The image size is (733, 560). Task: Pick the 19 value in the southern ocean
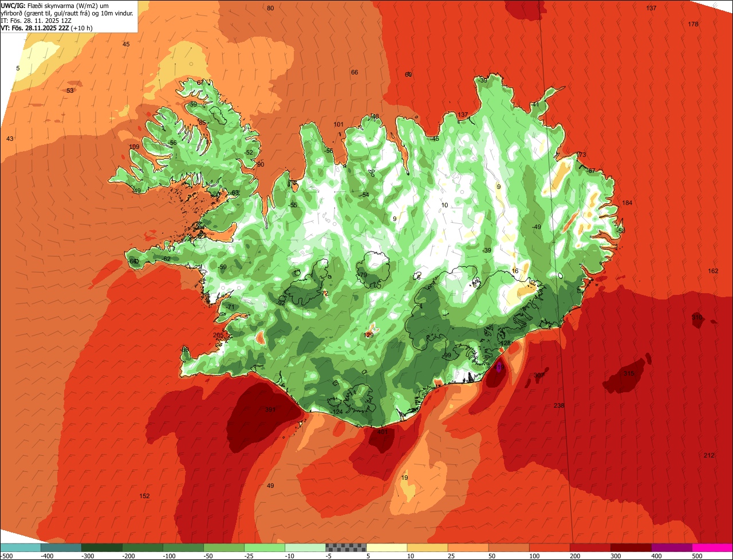pyautogui.click(x=405, y=478)
